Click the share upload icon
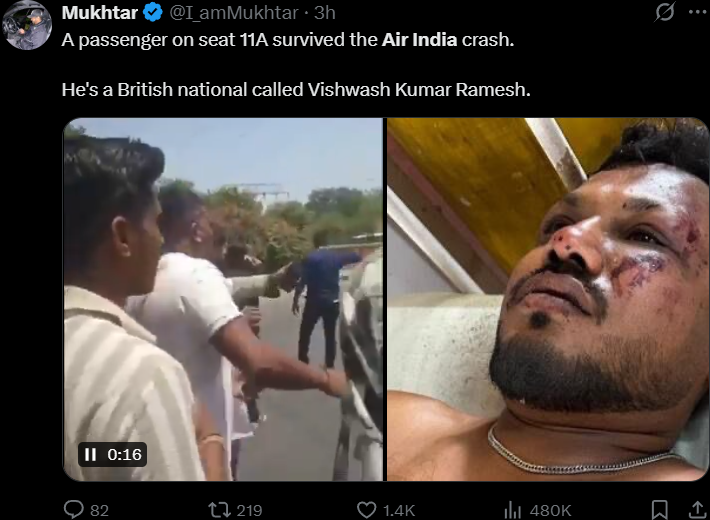710x520 pixels. 698,510
